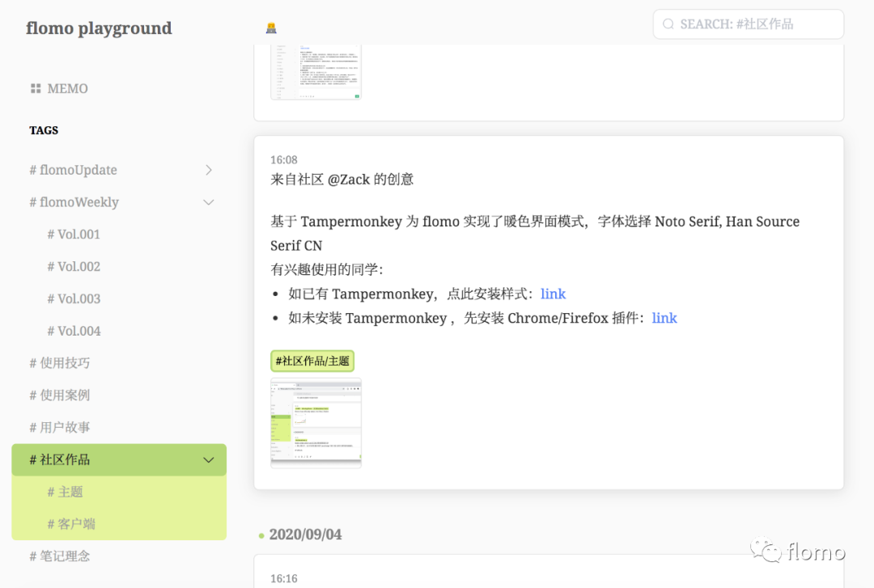The width and height of the screenshot is (874, 588).
Task: Select the 使用技巧 tag
Action: [59, 363]
